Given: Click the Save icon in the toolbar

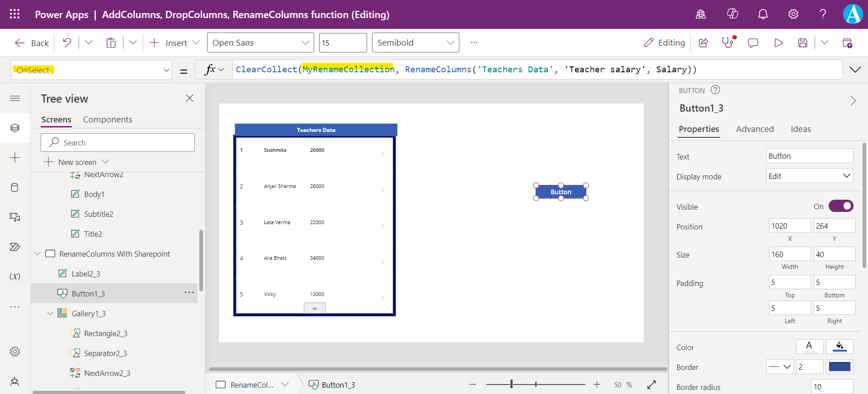Looking at the screenshot, I should (x=802, y=43).
